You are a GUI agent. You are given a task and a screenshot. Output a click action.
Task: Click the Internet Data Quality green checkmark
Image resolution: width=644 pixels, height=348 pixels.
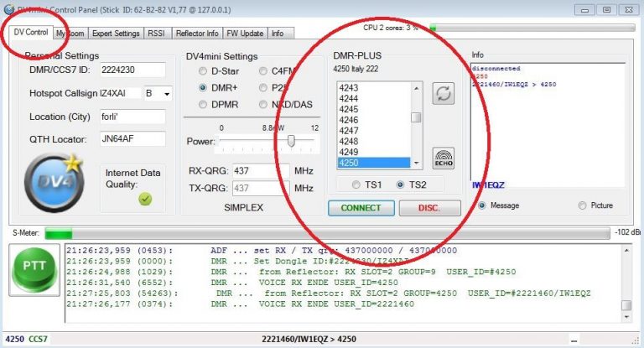145,200
